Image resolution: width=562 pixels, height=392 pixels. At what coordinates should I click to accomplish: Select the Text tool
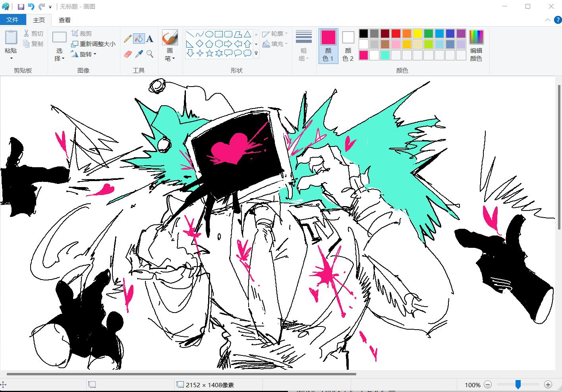(x=150, y=39)
